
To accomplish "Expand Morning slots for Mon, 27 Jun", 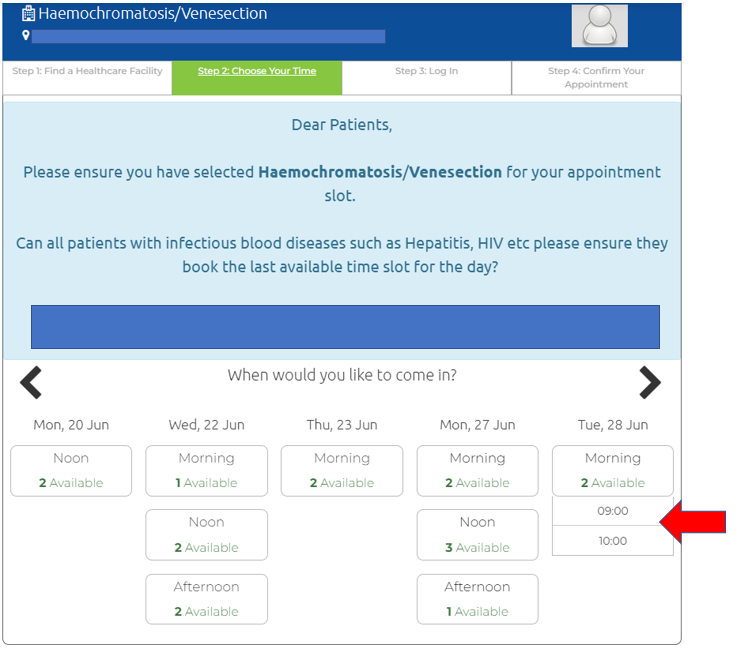I will pos(477,470).
